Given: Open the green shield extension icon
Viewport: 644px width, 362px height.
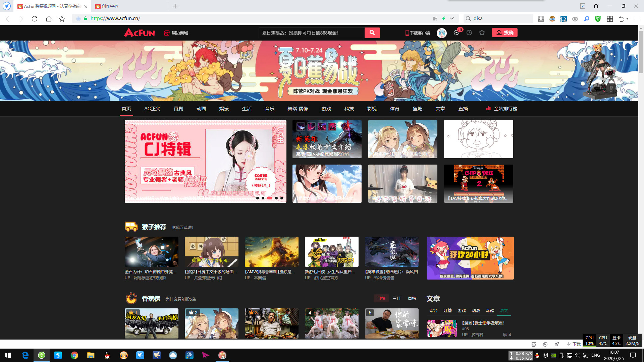Looking at the screenshot, I should click(598, 19).
